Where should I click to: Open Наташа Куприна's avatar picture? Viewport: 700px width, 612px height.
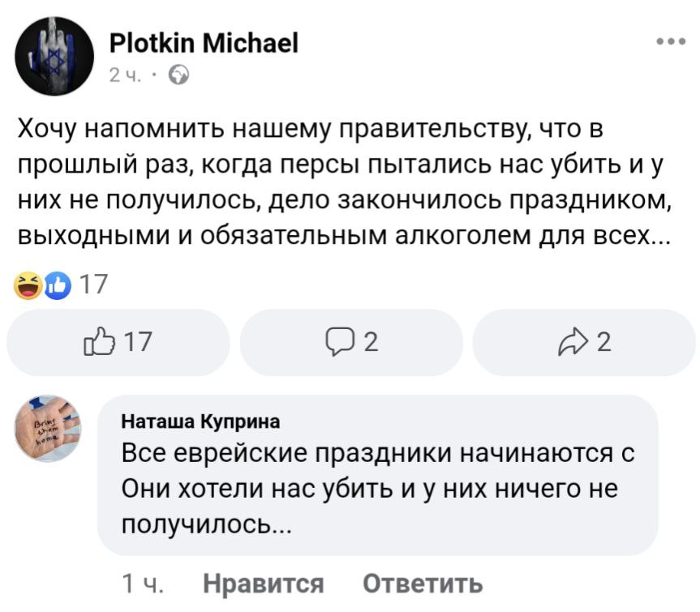48,428
